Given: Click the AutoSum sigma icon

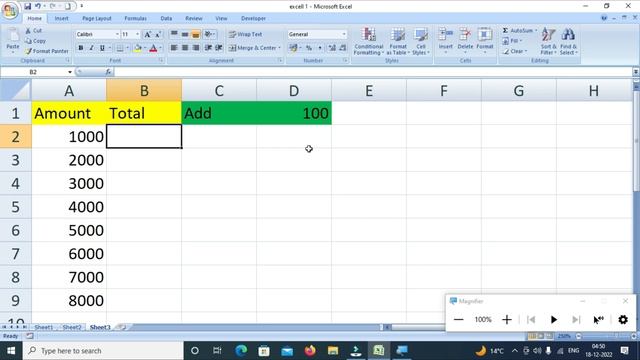Looking at the screenshot, I should click(505, 31).
